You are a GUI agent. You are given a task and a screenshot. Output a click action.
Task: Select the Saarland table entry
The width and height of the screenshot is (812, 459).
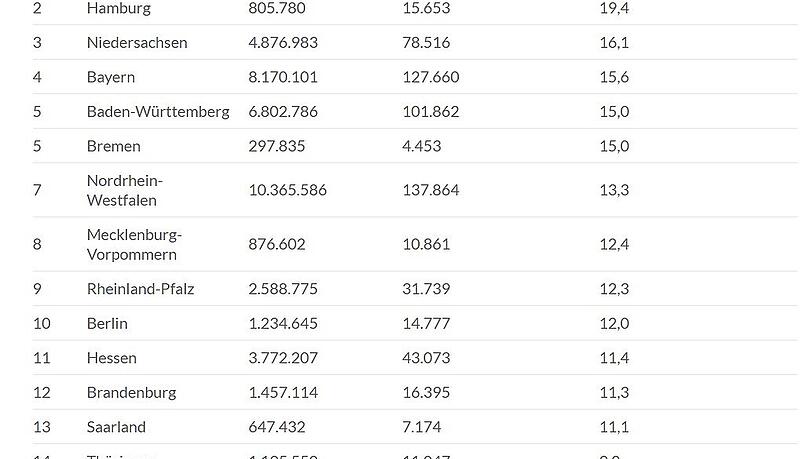click(x=116, y=427)
